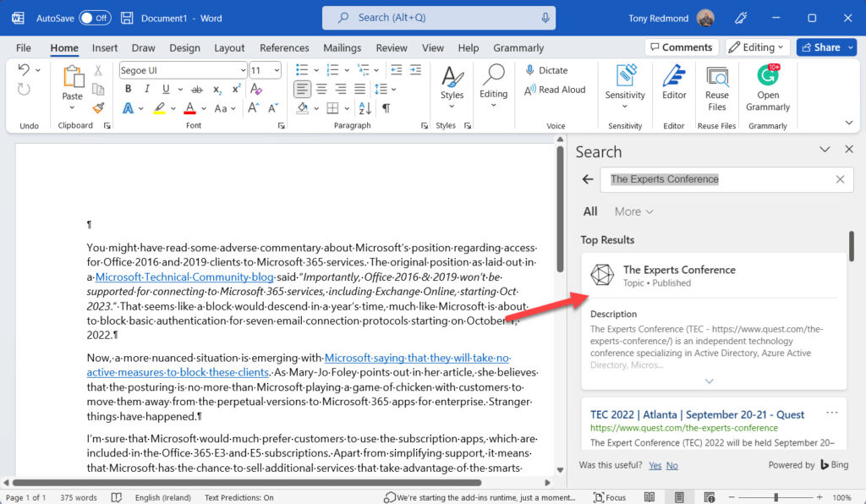
Task: Click the Comments button
Action: tap(682, 47)
